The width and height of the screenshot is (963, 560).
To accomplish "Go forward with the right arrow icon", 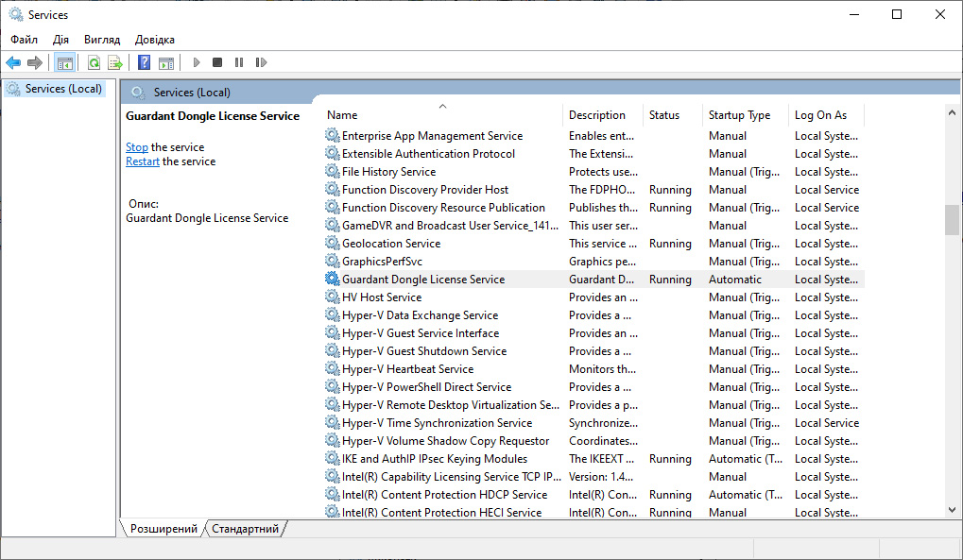I will coord(35,62).
